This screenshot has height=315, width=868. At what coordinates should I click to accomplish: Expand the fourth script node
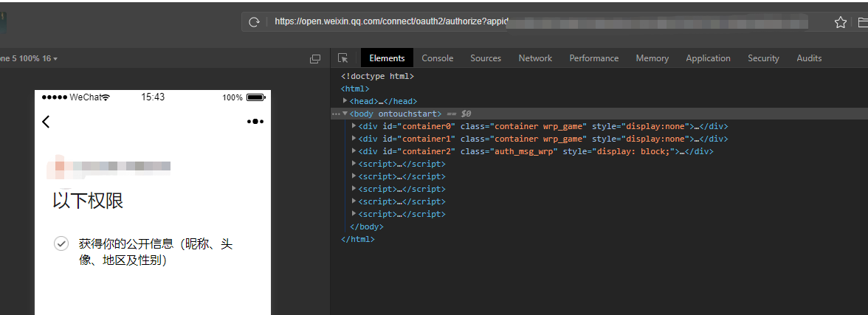354,201
